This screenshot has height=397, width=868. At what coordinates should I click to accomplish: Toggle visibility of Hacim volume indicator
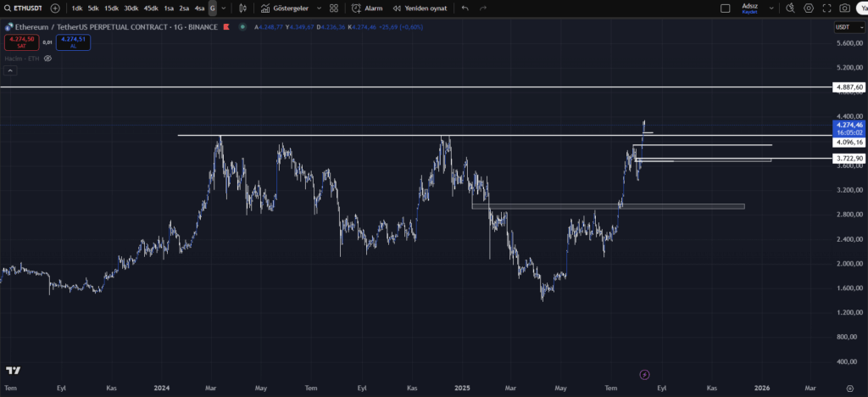click(x=48, y=59)
